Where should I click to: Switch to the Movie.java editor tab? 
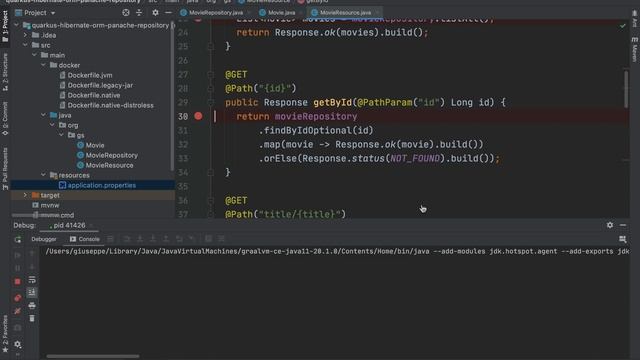pyautogui.click(x=281, y=13)
